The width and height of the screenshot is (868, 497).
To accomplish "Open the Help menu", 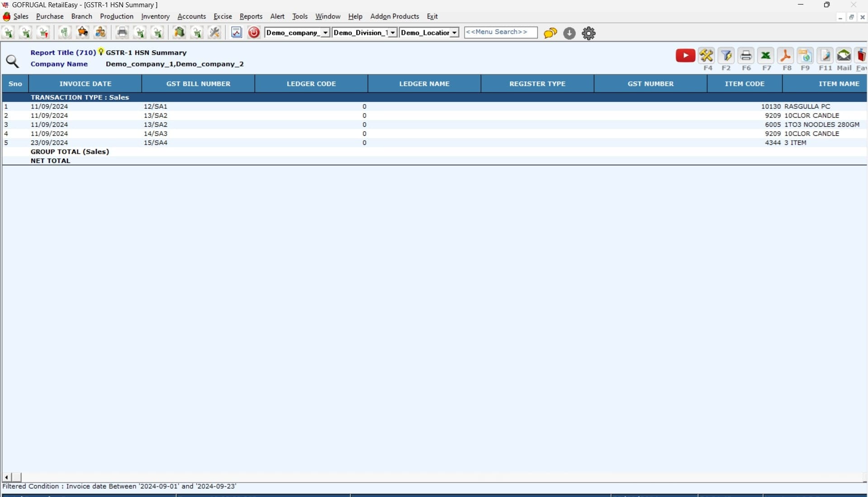I will tap(355, 16).
